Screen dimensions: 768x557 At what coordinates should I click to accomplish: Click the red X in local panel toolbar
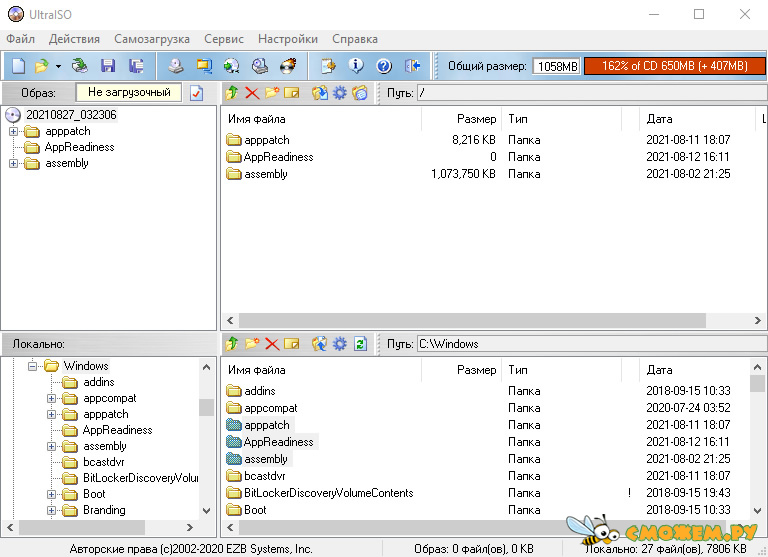[x=272, y=344]
